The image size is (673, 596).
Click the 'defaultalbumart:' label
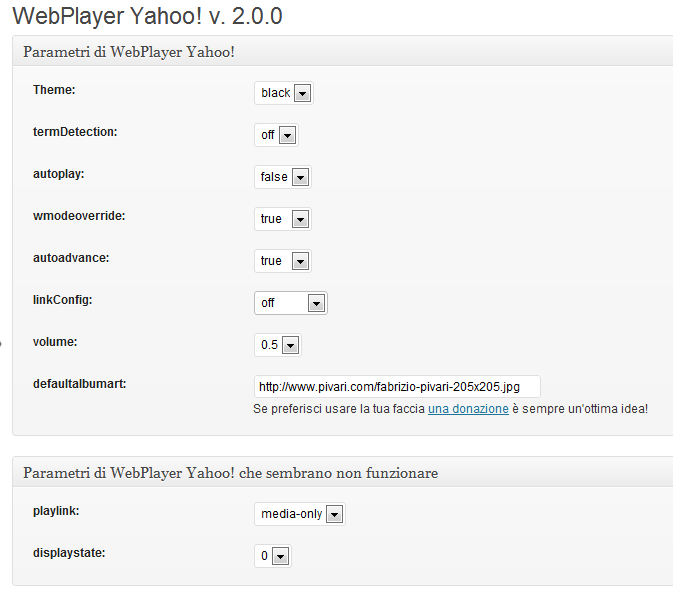(x=80, y=384)
